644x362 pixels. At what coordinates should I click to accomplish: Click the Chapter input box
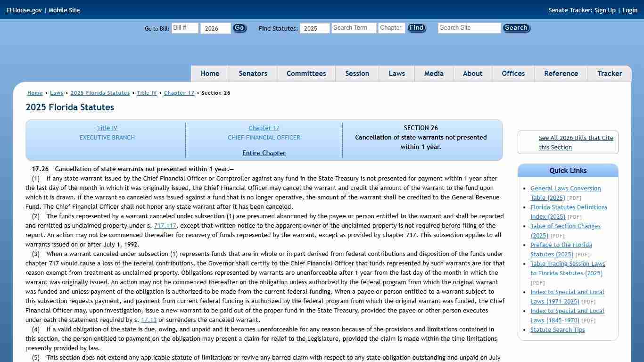[x=391, y=28]
